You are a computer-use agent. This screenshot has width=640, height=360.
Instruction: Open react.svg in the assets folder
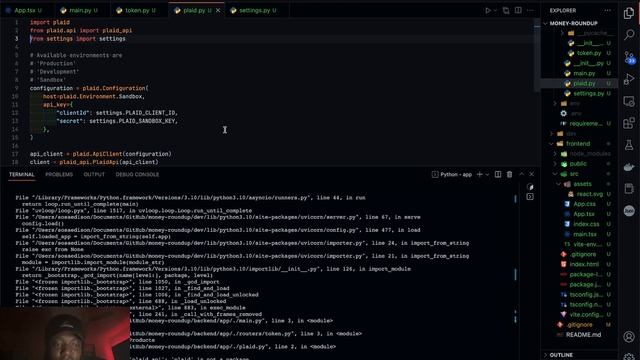tap(588, 194)
